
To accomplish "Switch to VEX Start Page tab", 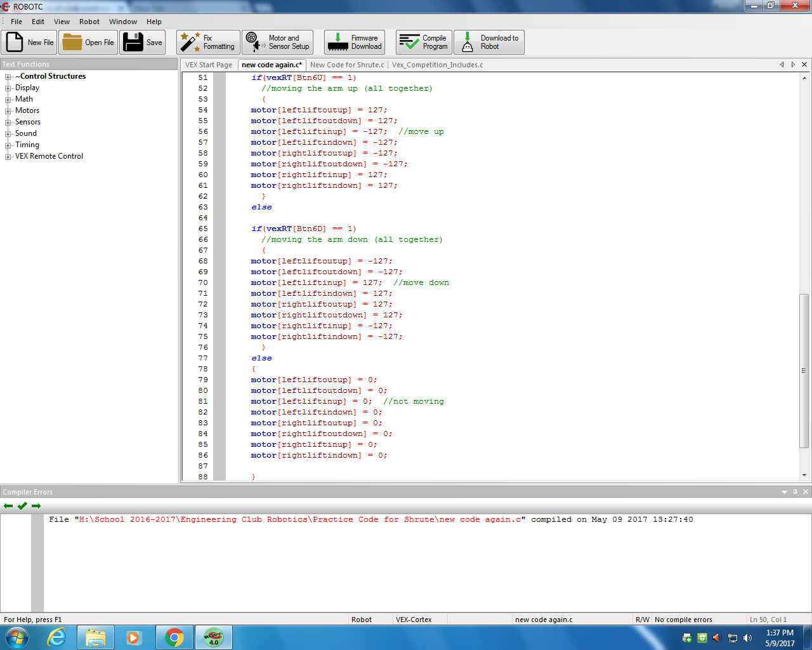I will point(209,65).
